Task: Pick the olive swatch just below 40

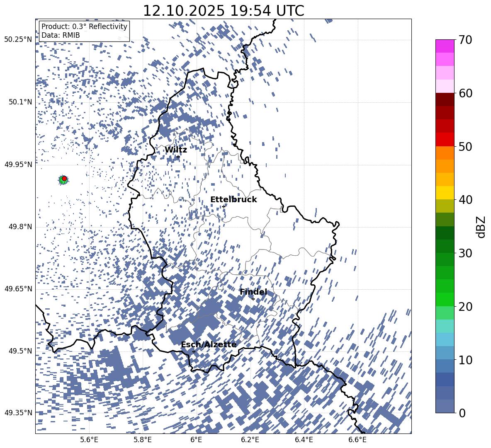Action: pyautogui.click(x=445, y=206)
